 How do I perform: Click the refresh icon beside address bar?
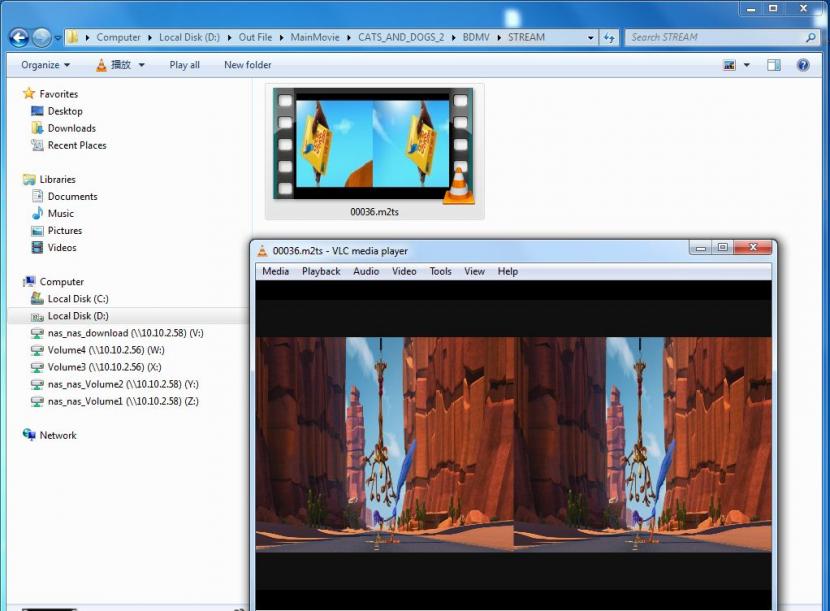click(x=610, y=38)
